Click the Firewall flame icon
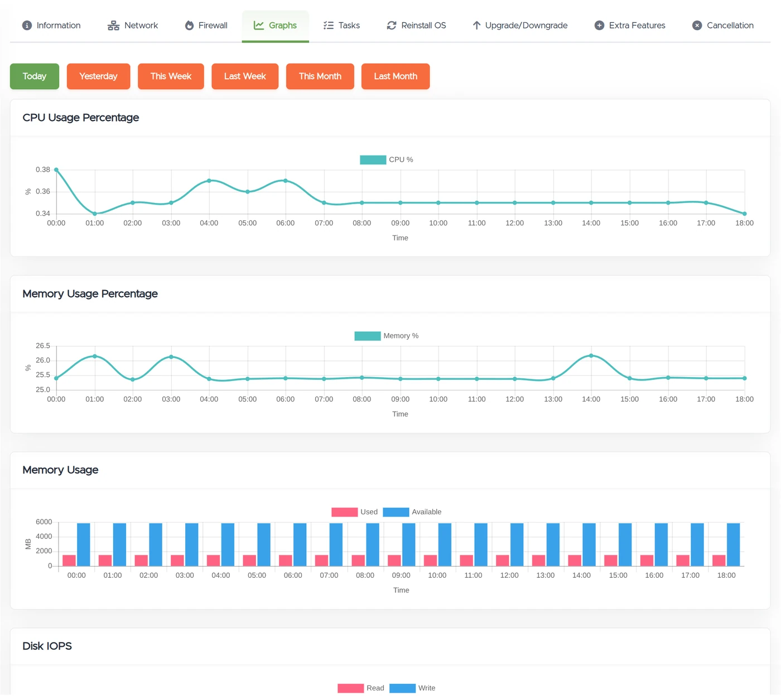Image resolution: width=781 pixels, height=700 pixels. tap(189, 26)
